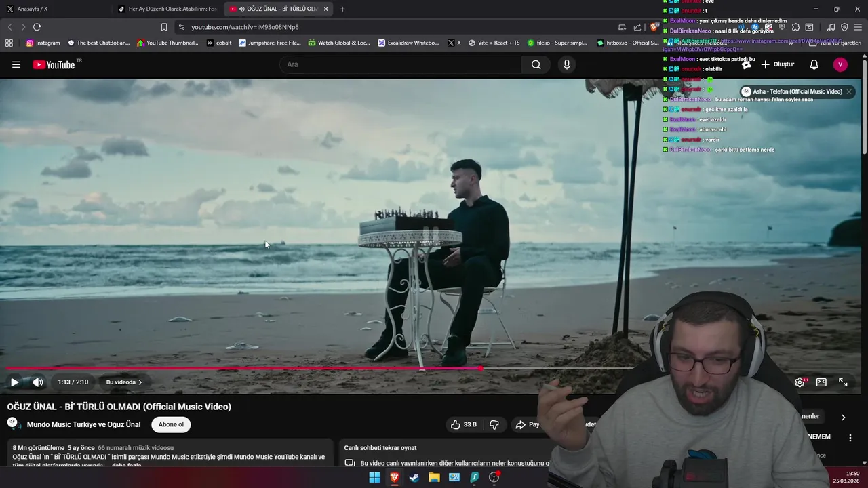868x488 pixels.
Task: Expand description with daha fazla
Action: click(127, 466)
